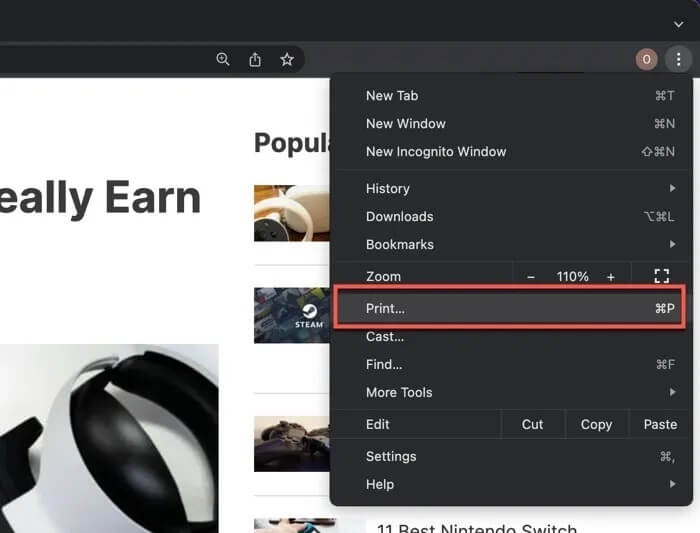Click the three-dot Chrome menu icon

point(678,60)
